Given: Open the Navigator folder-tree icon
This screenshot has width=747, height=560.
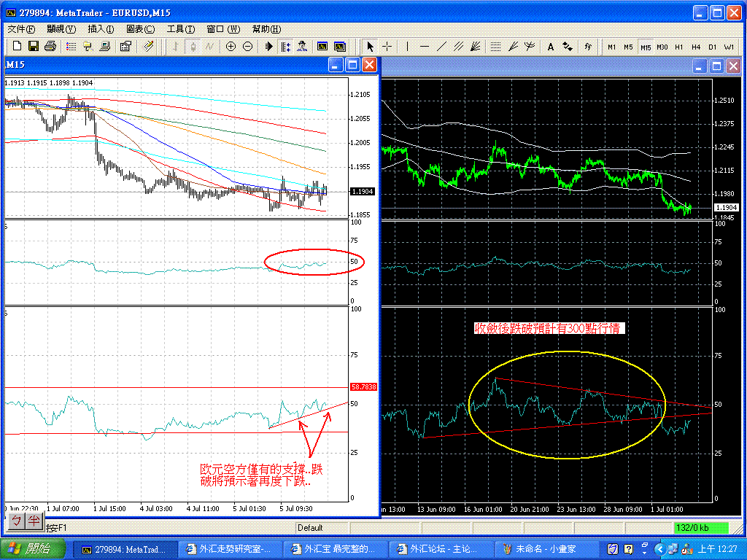Looking at the screenshot, I should pyautogui.click(x=88, y=46).
